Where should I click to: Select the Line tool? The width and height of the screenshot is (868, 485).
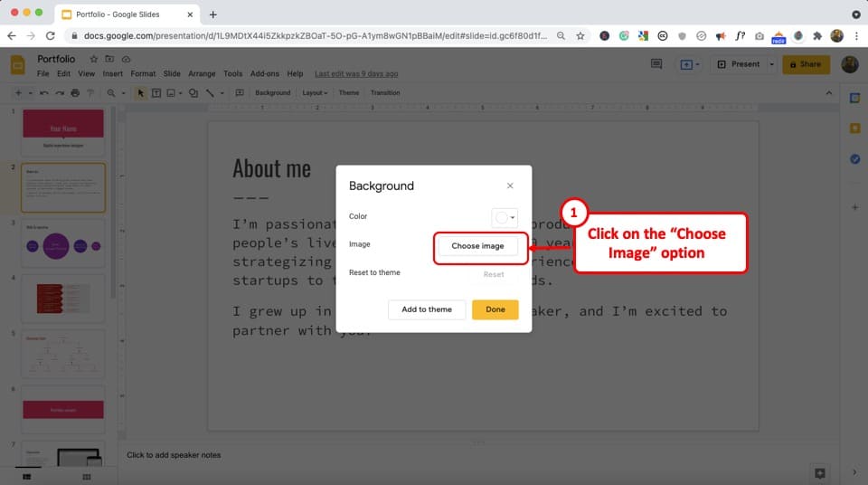pos(210,93)
